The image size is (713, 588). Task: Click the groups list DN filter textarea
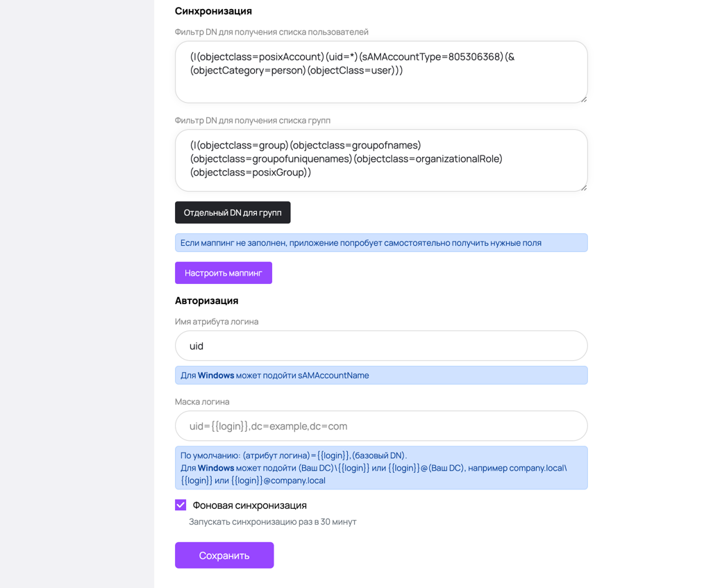click(380, 160)
